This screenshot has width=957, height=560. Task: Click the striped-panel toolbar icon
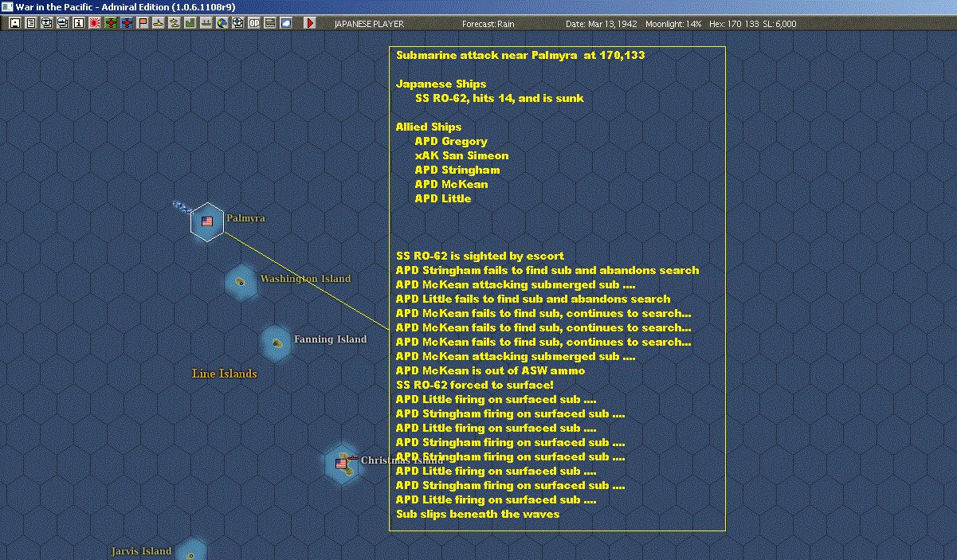tap(270, 23)
